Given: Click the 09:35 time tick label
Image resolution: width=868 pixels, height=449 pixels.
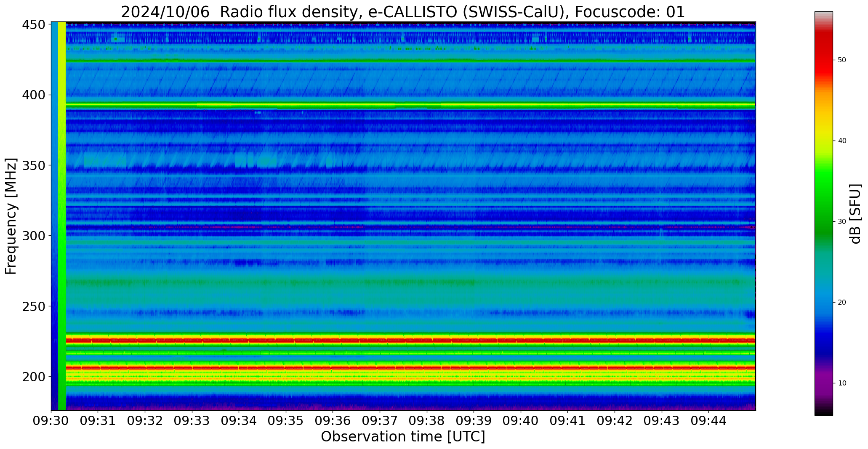Looking at the screenshot, I should (x=286, y=420).
